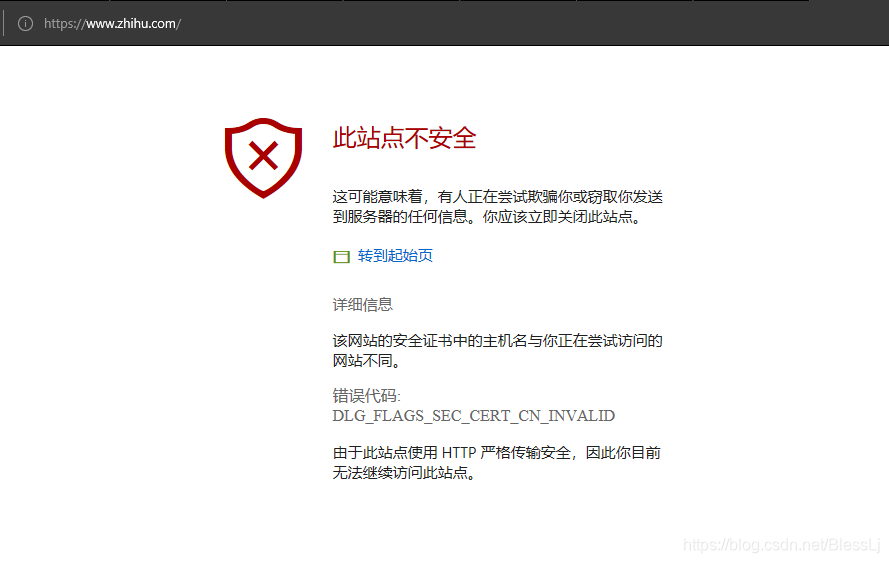Click the 详细信息 heading
889x563 pixels.
(x=362, y=304)
